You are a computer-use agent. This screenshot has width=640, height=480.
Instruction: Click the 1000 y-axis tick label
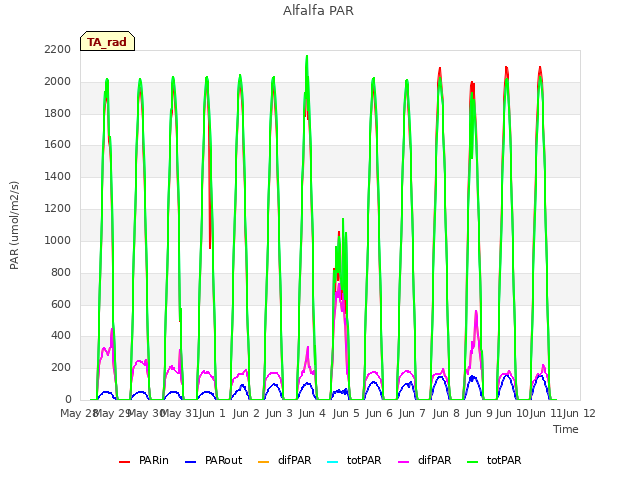(58, 240)
